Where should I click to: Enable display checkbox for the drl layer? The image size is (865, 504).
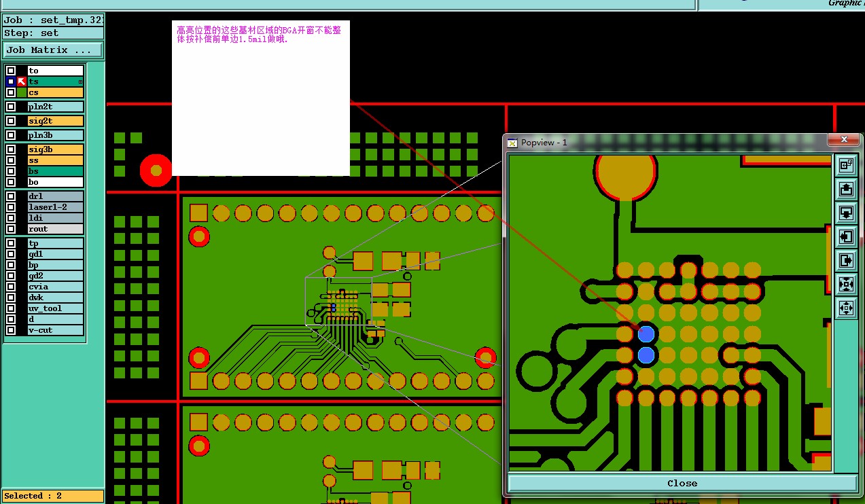(x=11, y=196)
